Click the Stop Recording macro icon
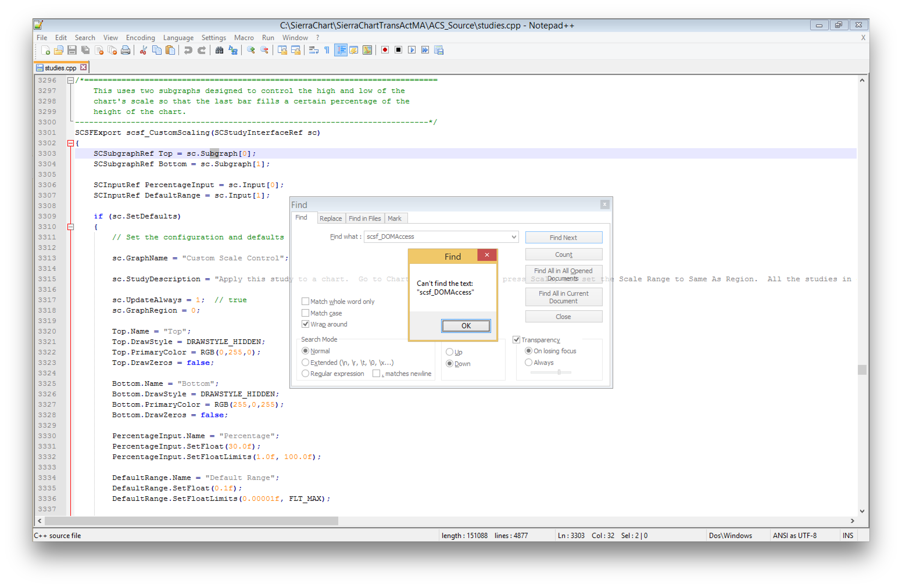Image resolution: width=902 pixels, height=588 pixels. pos(398,50)
